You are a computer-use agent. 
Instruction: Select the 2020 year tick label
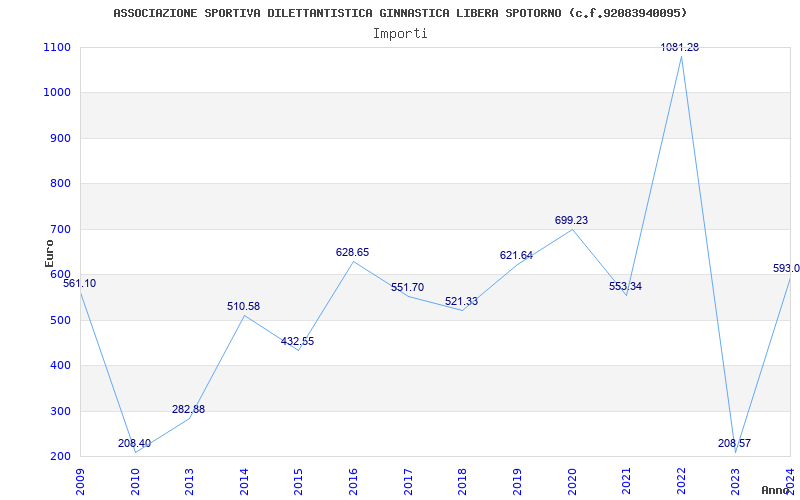[x=572, y=477]
